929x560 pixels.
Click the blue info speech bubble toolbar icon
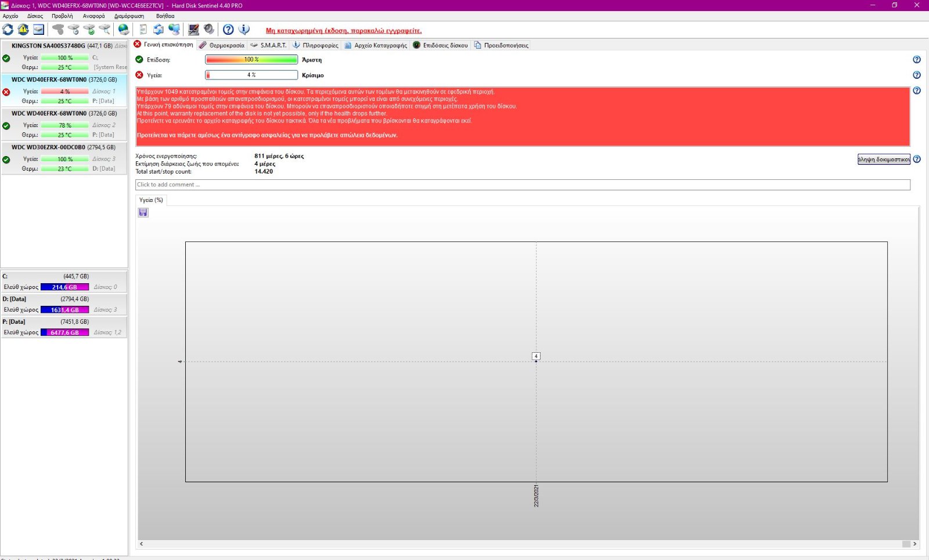(x=244, y=29)
